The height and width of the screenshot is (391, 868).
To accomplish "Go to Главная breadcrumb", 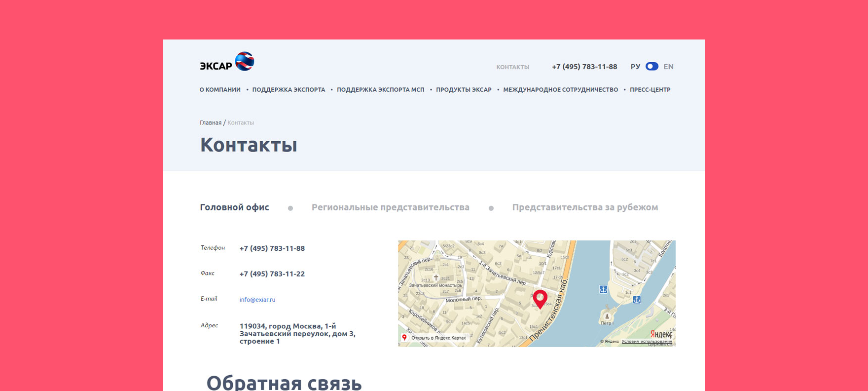I will click(211, 122).
